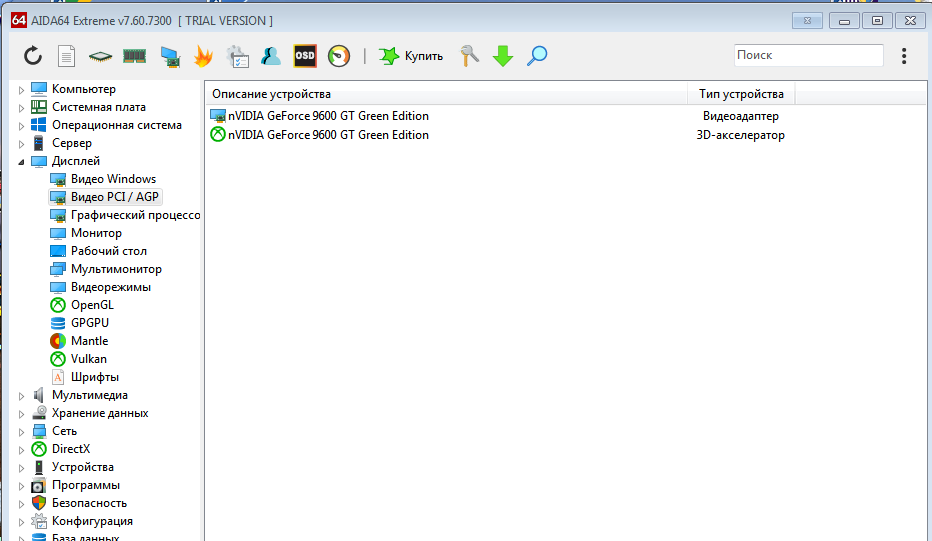932x541 pixels.
Task: Click the CPU chip toolbar icon
Action: (100, 56)
